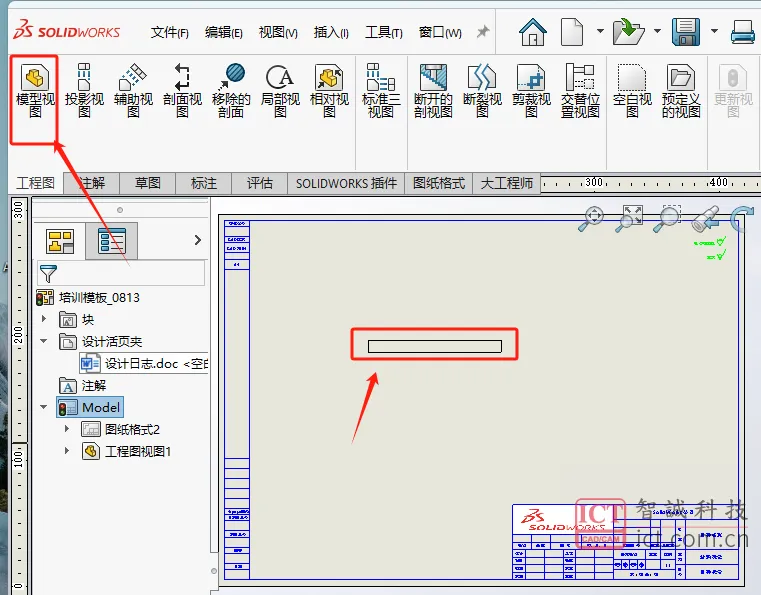Click the Rotate View icon in the viewport
This screenshot has width=761, height=595.
point(743,218)
